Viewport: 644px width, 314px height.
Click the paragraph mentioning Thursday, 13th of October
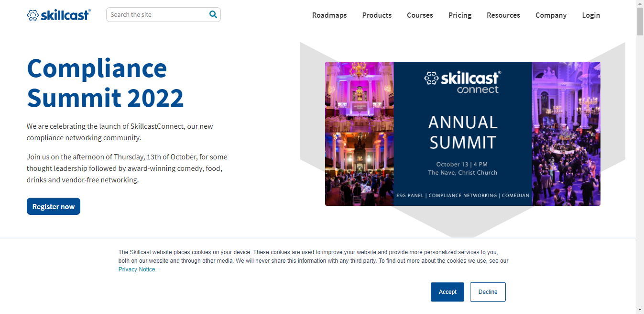[127, 168]
